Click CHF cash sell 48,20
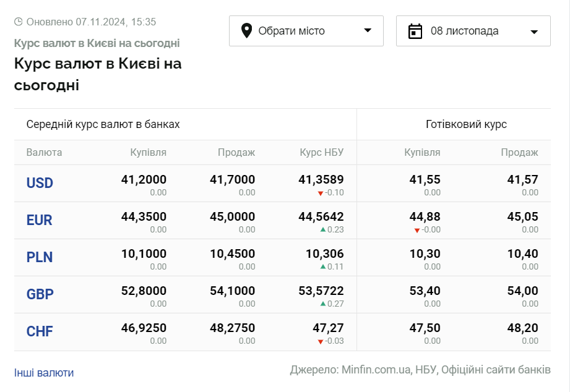 [x=523, y=328]
